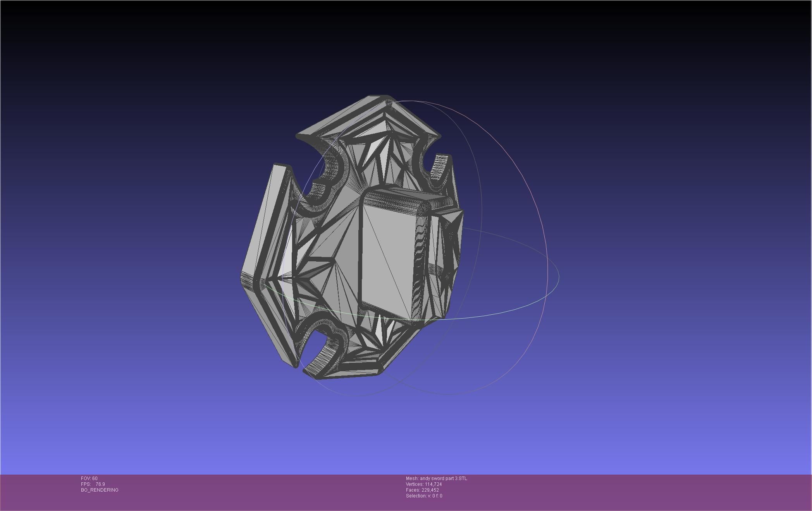
Task: Click the Faces: 229,452 info line
Action: (x=422, y=490)
